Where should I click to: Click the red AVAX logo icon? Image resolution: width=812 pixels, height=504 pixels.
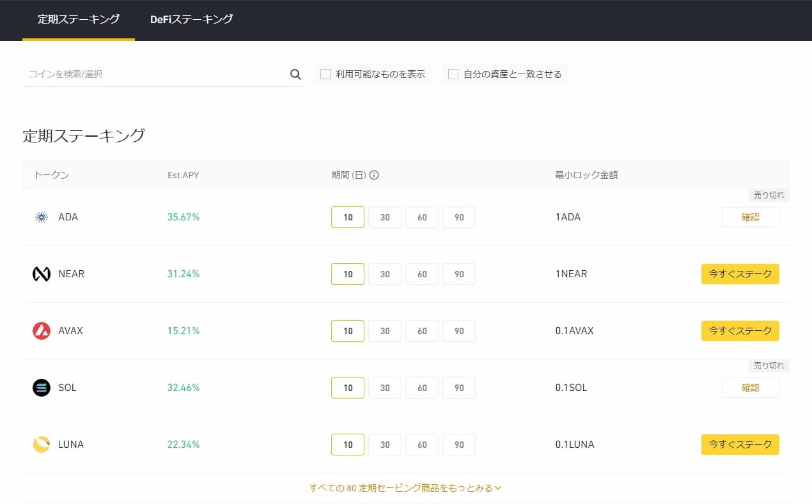(x=42, y=331)
